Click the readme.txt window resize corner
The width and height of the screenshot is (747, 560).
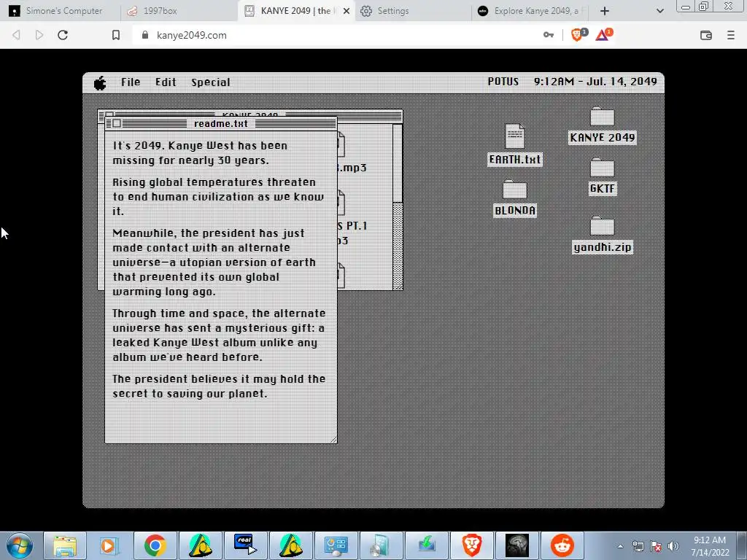pos(333,440)
